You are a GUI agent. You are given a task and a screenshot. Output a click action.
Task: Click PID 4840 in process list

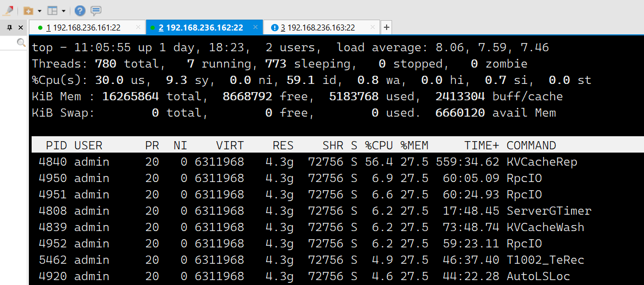(52, 162)
